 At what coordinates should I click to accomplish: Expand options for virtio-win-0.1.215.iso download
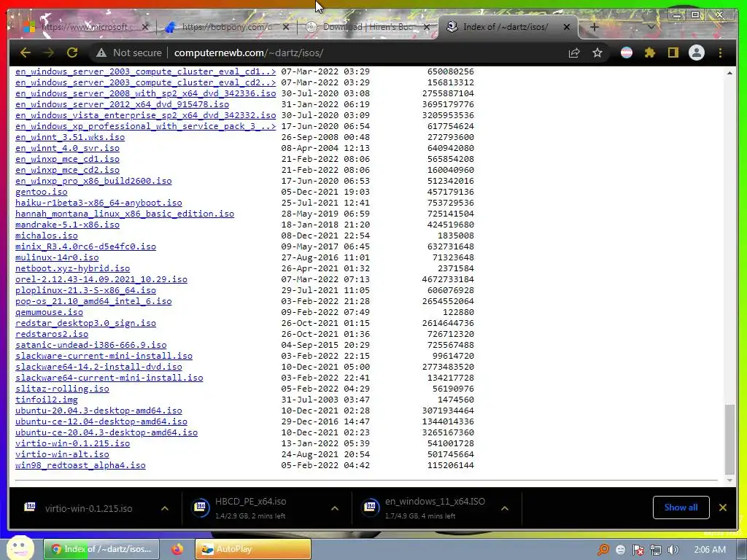coord(165,508)
